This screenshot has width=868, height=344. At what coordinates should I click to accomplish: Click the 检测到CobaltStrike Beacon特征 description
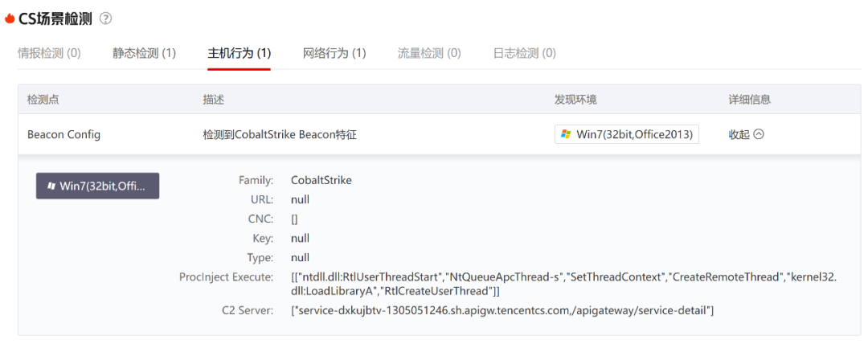(x=279, y=134)
